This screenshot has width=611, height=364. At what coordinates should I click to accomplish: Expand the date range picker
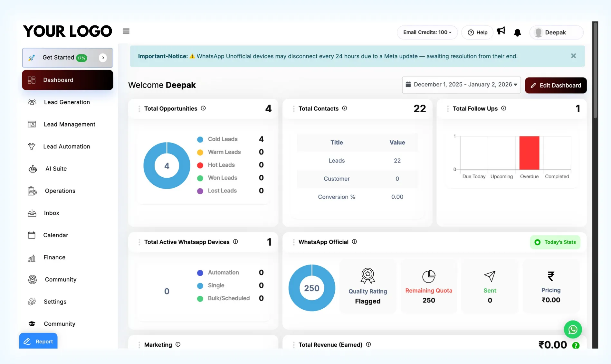tap(461, 85)
